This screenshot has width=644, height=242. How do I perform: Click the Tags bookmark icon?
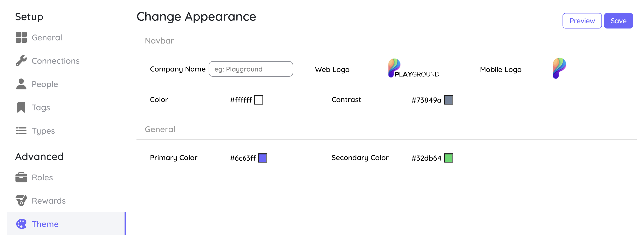21,107
